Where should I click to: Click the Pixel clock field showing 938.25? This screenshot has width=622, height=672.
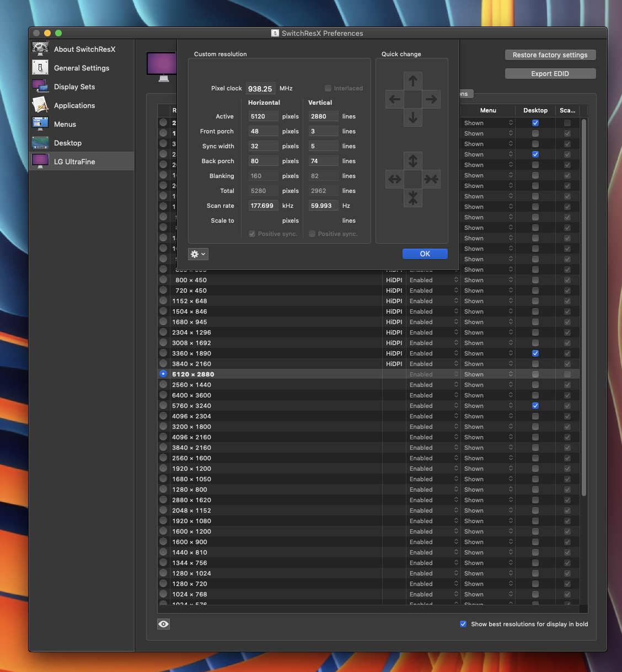click(x=260, y=88)
